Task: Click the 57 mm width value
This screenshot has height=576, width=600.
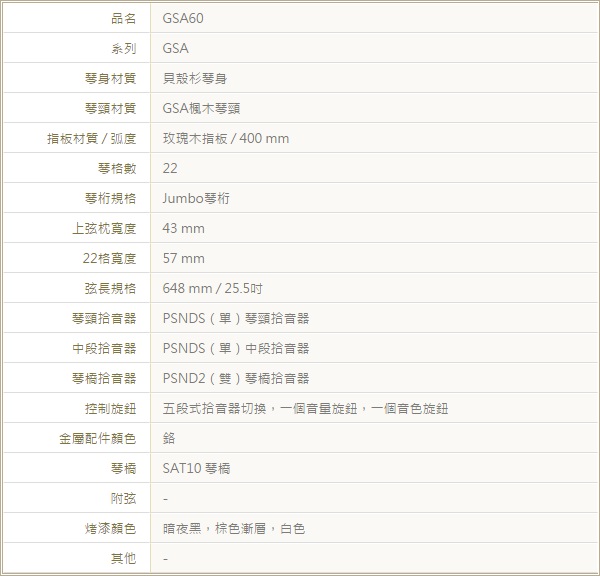Action: coord(183,258)
